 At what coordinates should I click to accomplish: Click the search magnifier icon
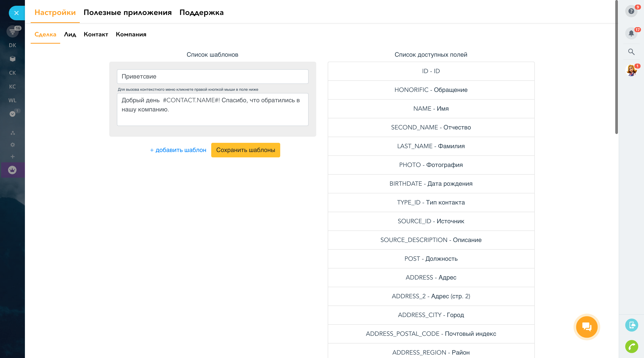pyautogui.click(x=631, y=52)
